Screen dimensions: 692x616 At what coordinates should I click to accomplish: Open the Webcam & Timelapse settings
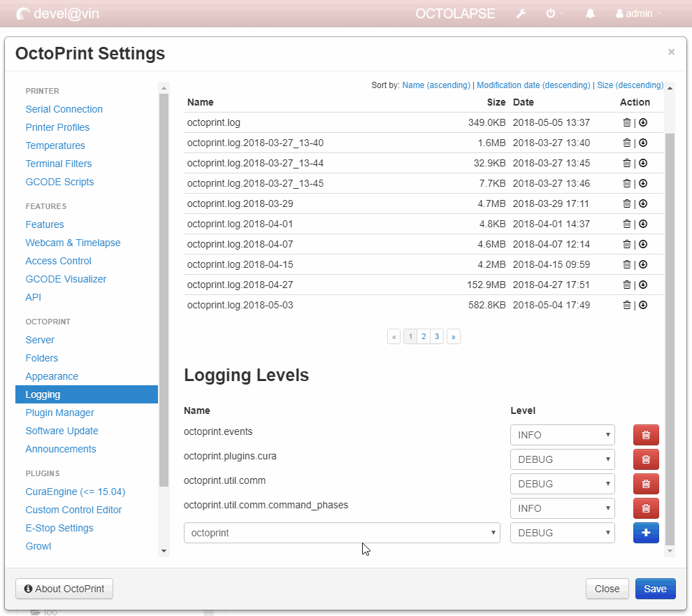pyautogui.click(x=73, y=242)
